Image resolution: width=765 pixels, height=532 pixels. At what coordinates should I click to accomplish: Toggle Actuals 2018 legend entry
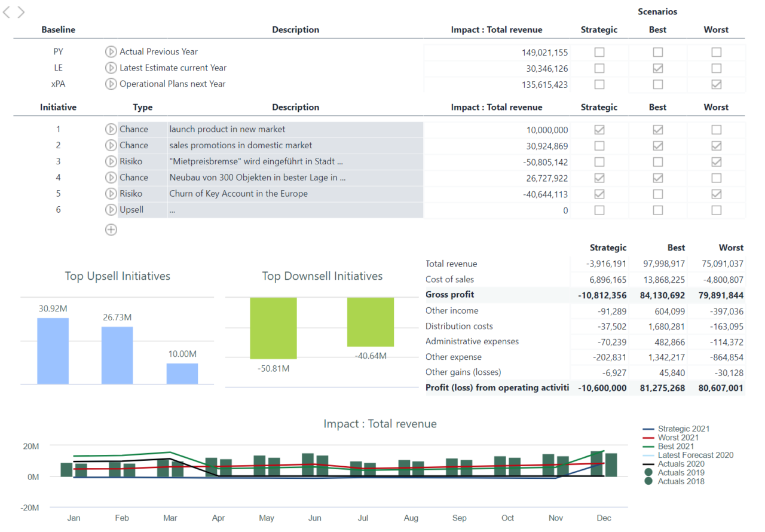(674, 481)
